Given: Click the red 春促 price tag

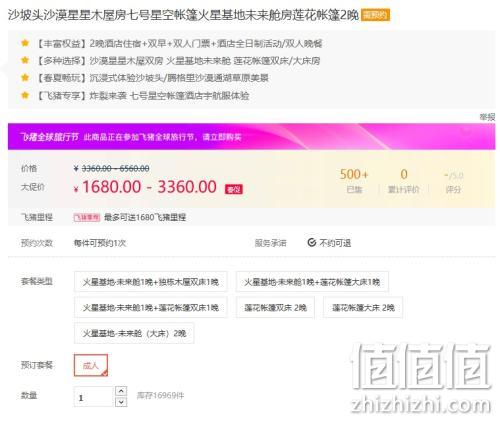Looking at the screenshot, I should coord(234,189).
